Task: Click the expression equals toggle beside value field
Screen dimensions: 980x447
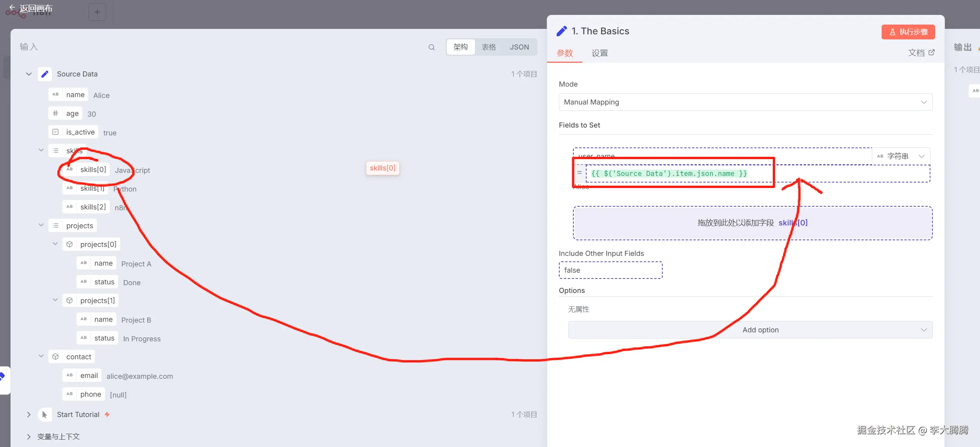Action: 580,173
